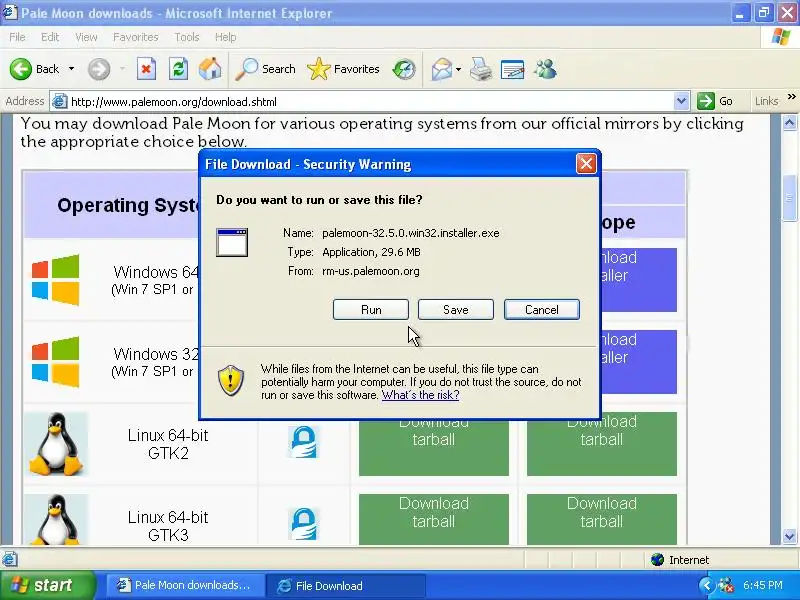
Task: Open the History clock icon
Action: click(404, 69)
